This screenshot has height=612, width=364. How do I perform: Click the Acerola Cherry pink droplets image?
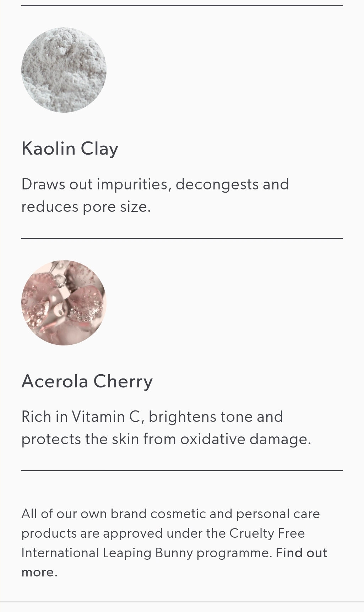point(64,303)
